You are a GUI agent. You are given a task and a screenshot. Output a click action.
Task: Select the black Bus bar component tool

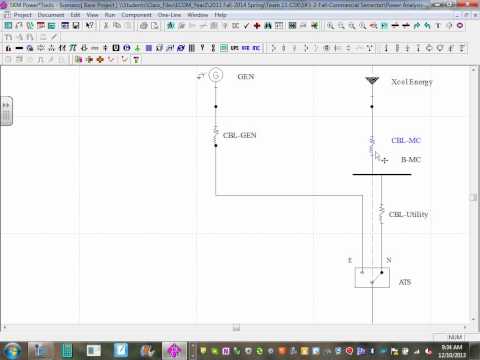click(19, 48)
